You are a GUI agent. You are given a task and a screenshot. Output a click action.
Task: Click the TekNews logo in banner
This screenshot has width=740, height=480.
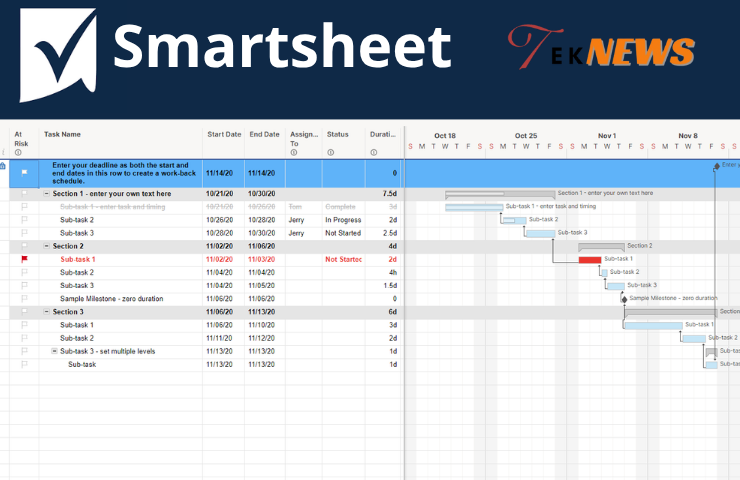click(x=601, y=47)
